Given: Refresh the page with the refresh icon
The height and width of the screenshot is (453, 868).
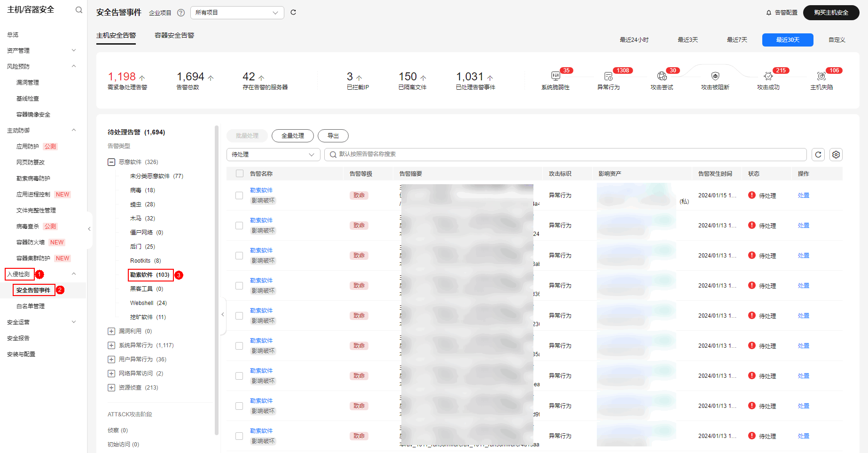Looking at the screenshot, I should click(x=293, y=12).
